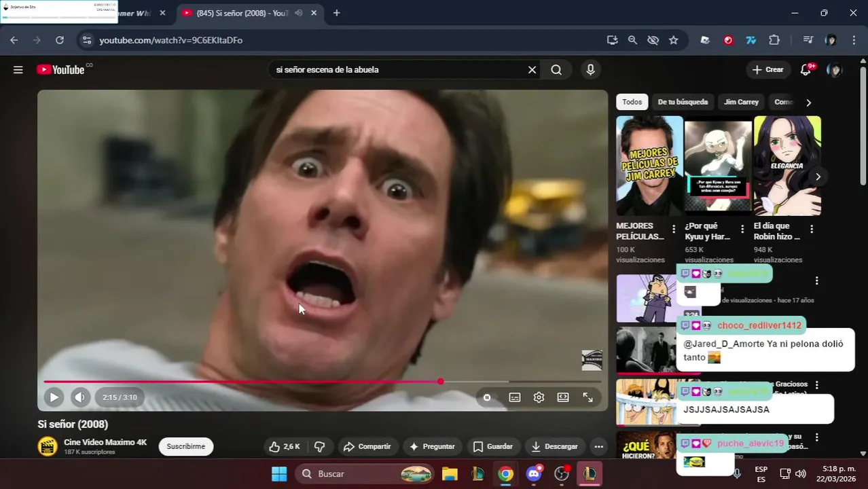The width and height of the screenshot is (868, 489).
Task: Open the Compartir share button
Action: click(x=367, y=446)
